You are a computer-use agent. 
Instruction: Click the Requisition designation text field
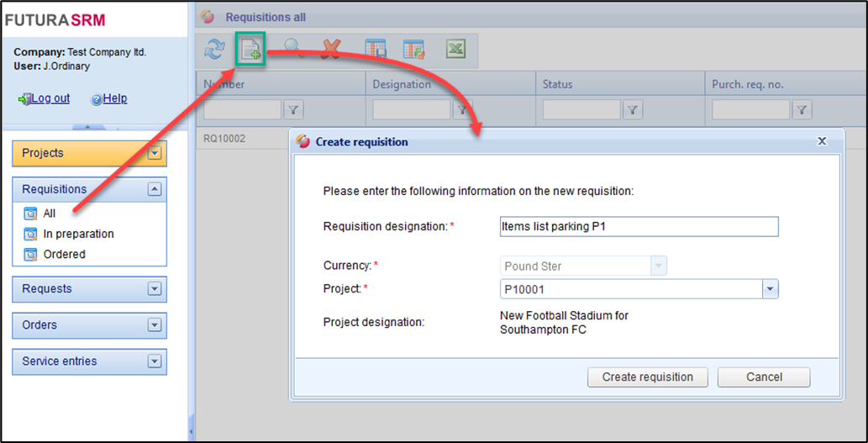click(x=639, y=226)
